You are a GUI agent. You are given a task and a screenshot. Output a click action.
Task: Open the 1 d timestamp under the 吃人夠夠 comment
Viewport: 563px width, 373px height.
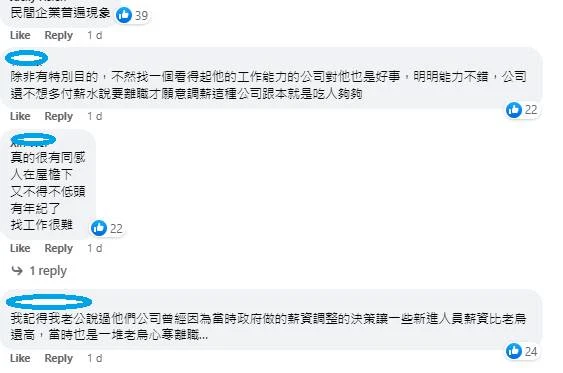[95, 116]
